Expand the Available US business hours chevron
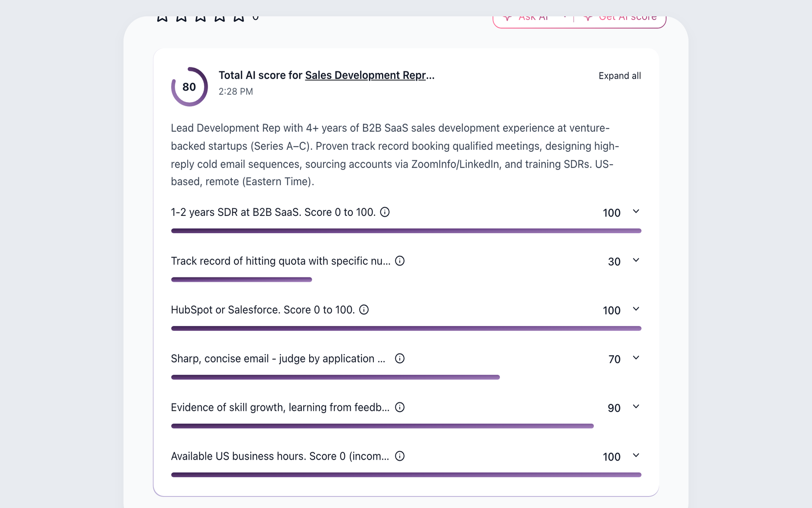Viewport: 812px width, 508px height. pyautogui.click(x=636, y=455)
